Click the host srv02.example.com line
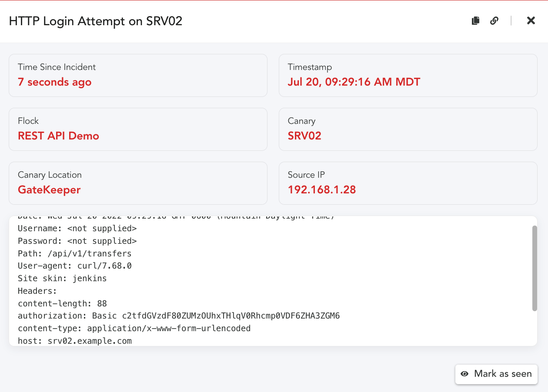The width and height of the screenshot is (548, 392). (x=74, y=341)
